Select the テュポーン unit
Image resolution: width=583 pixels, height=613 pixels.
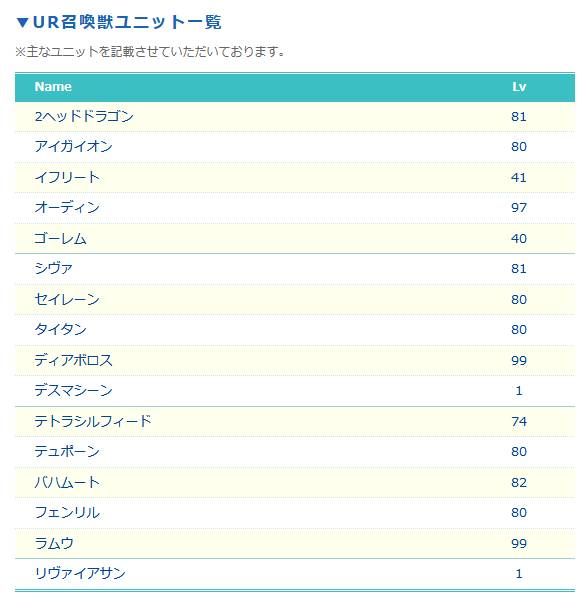coord(67,452)
